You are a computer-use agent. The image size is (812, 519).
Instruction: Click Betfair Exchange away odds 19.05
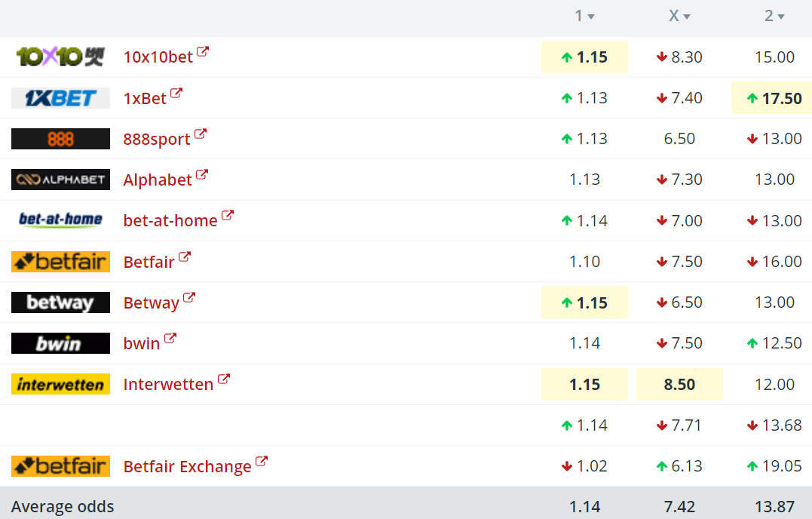click(x=774, y=466)
